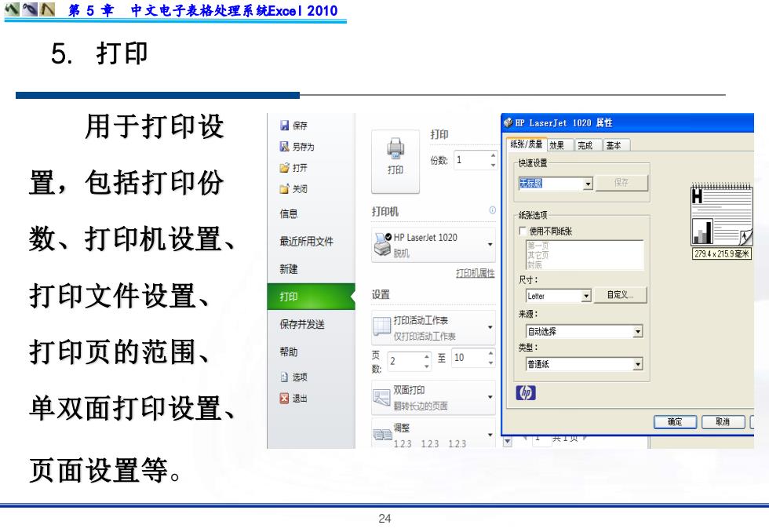Click the Save As icon
Viewport: 769px width, 532px height.
(x=284, y=147)
